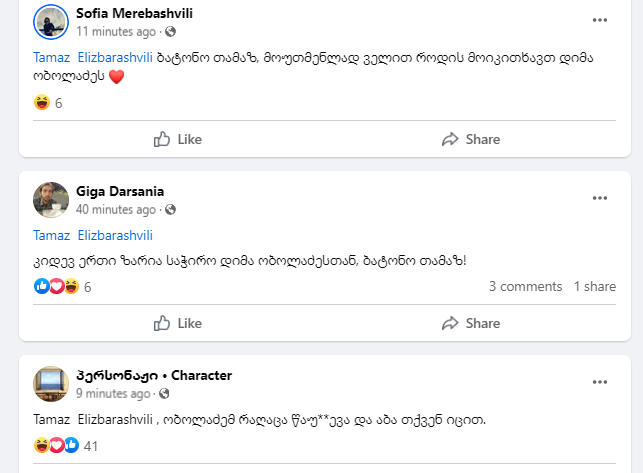Open პერსონაჟი Character page avatar
The width and height of the screenshot is (643, 473).
[51, 384]
